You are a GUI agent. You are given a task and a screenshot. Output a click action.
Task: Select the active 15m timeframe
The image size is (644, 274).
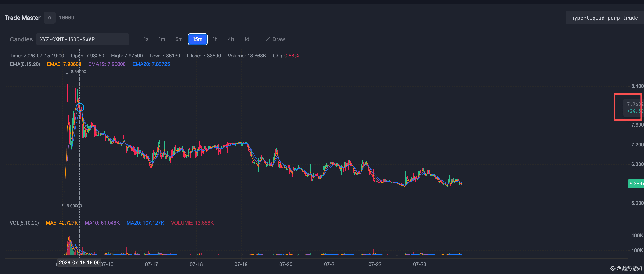tap(197, 39)
